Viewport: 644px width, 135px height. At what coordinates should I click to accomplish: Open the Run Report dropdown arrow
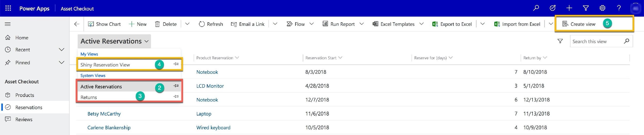pyautogui.click(x=362, y=24)
